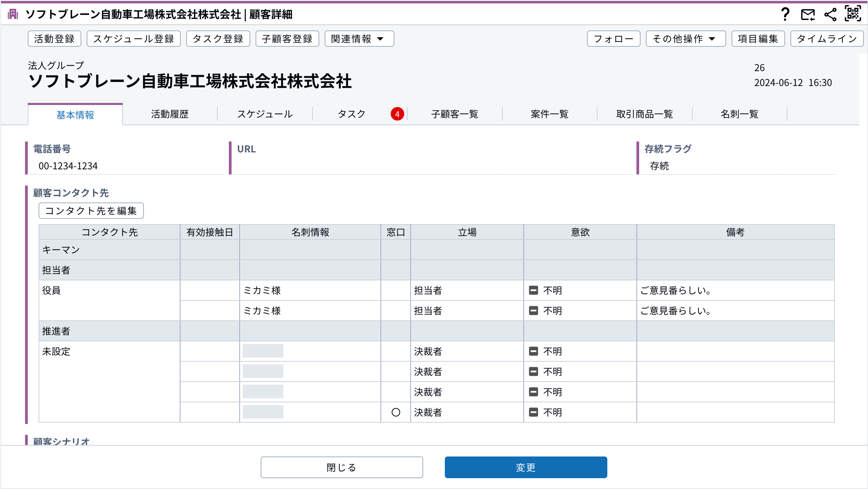Click the キーマン row label

point(61,250)
